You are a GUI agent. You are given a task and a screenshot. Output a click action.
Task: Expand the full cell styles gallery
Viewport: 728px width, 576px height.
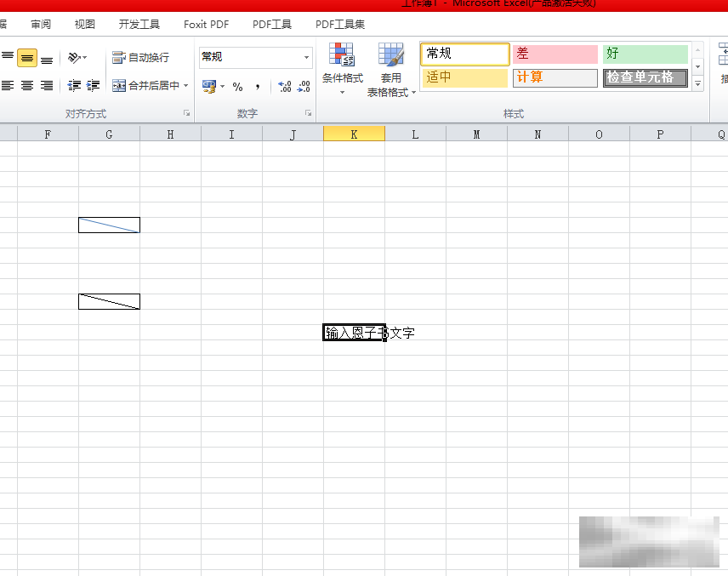698,84
